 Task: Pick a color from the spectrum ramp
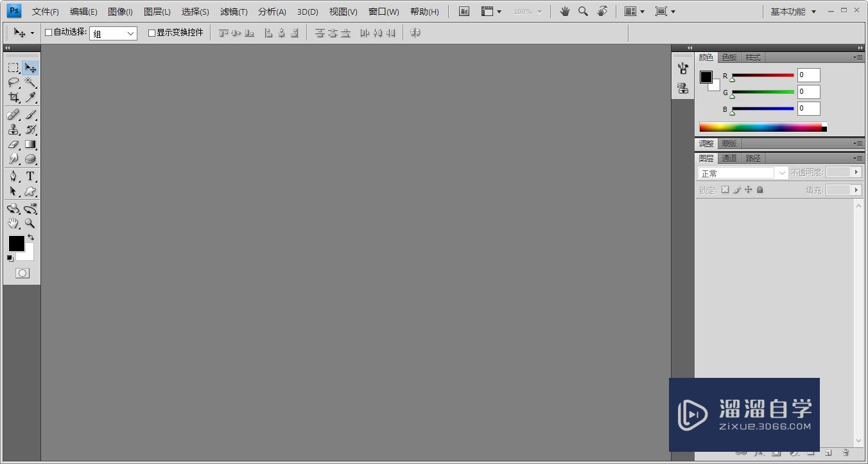(x=763, y=127)
